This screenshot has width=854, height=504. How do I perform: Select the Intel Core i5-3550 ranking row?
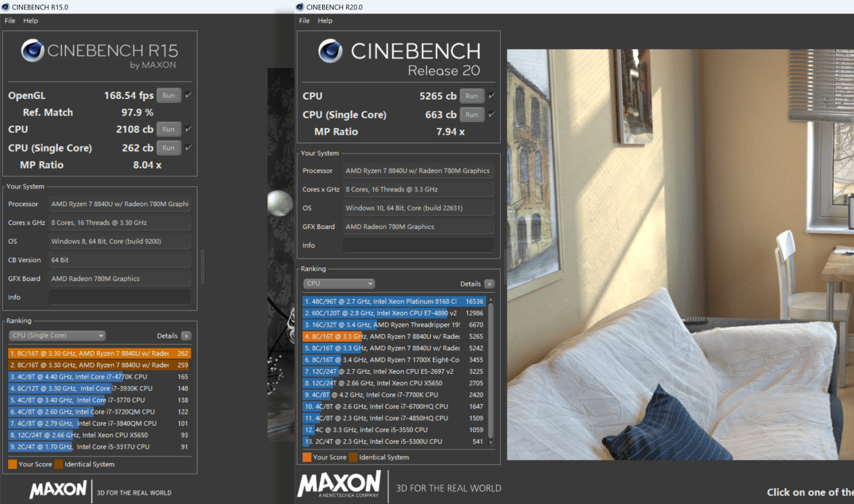[x=394, y=430]
